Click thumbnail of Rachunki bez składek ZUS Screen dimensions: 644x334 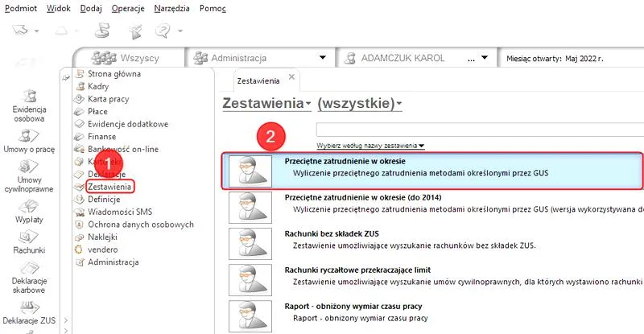pyautogui.click(x=250, y=244)
